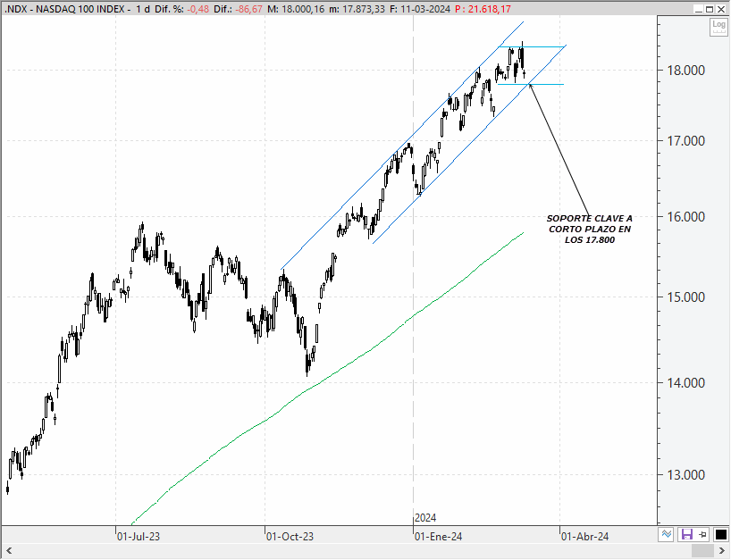Image resolution: width=731 pixels, height=560 pixels.
Task: Click the blue double-chevron collapse icon
Action: 666,534
